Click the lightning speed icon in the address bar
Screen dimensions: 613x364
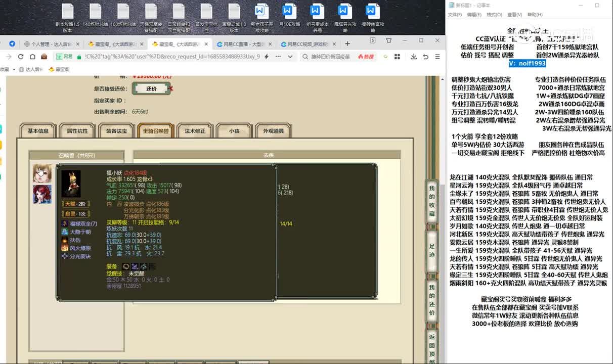[x=267, y=57]
